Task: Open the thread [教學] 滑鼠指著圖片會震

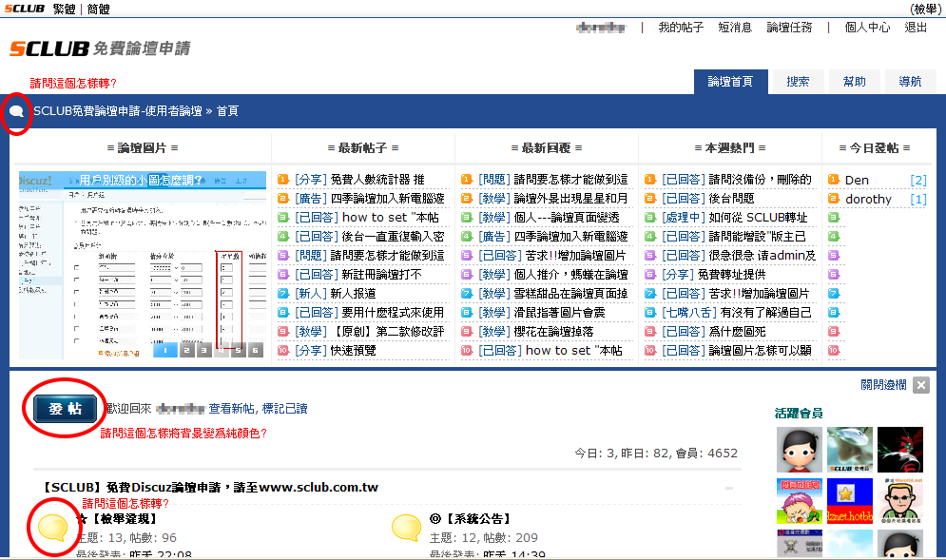Action: 542,313
